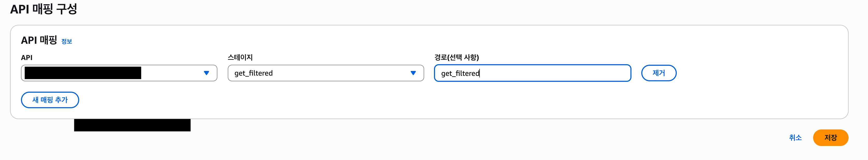Click the API 매핑 section heading
This screenshot has width=868, height=160.
point(39,40)
